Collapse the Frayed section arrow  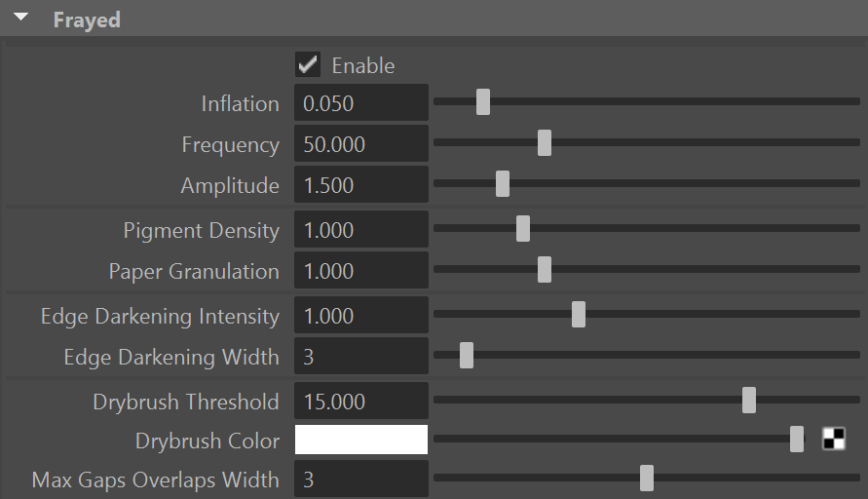click(x=20, y=19)
